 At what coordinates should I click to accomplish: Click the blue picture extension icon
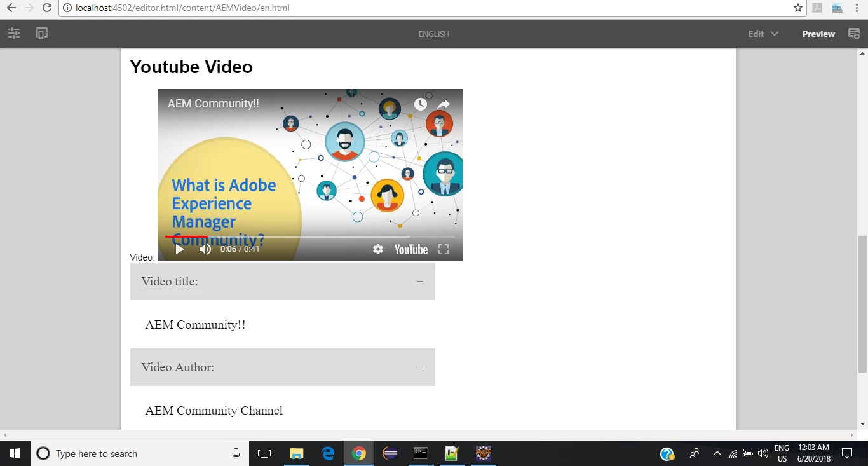tap(837, 8)
